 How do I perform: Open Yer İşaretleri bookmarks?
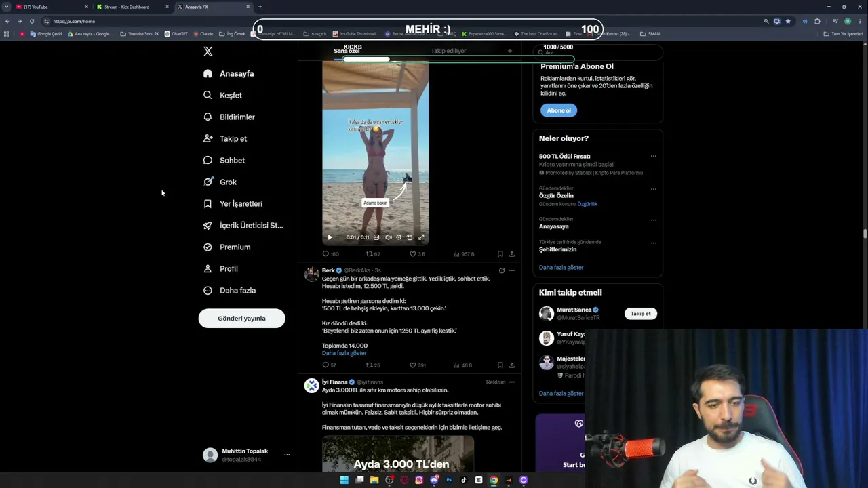pos(233,203)
